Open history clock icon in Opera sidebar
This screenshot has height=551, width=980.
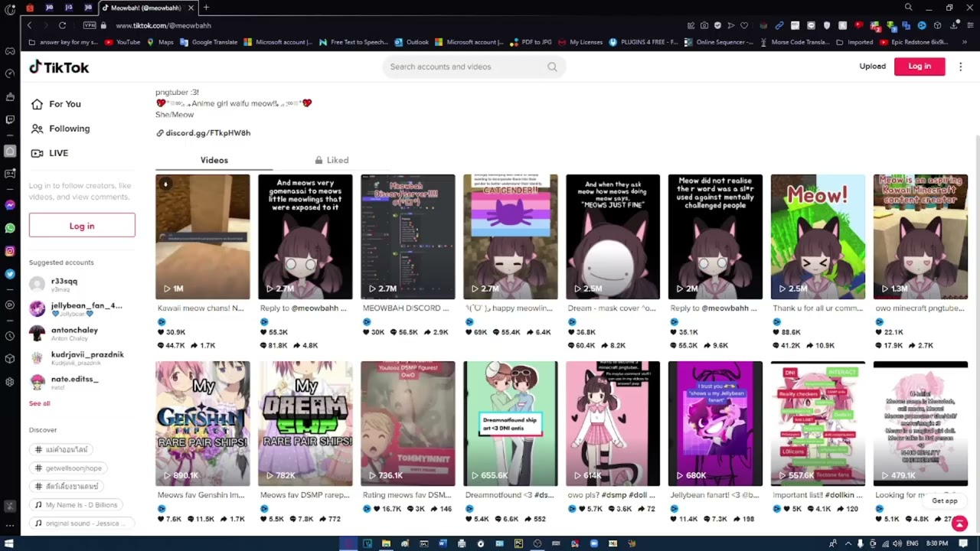tap(10, 336)
